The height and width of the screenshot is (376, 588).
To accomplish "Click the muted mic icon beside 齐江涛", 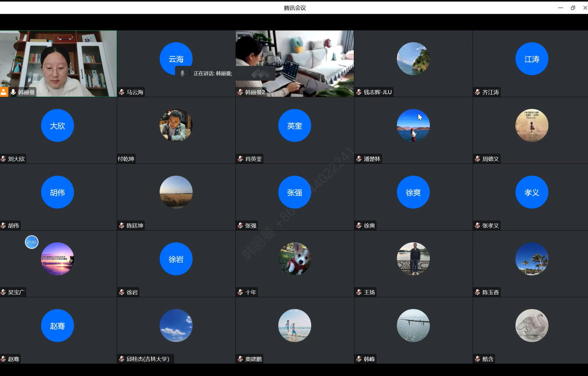I will click(x=478, y=92).
